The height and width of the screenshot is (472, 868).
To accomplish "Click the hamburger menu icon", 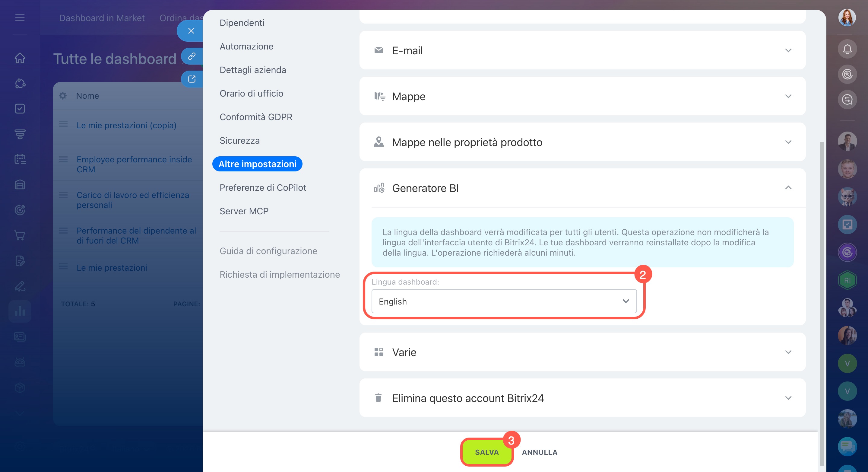I will click(x=20, y=18).
